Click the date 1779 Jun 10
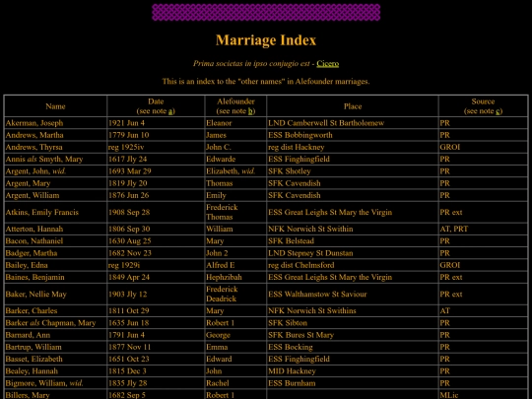 (129, 135)
